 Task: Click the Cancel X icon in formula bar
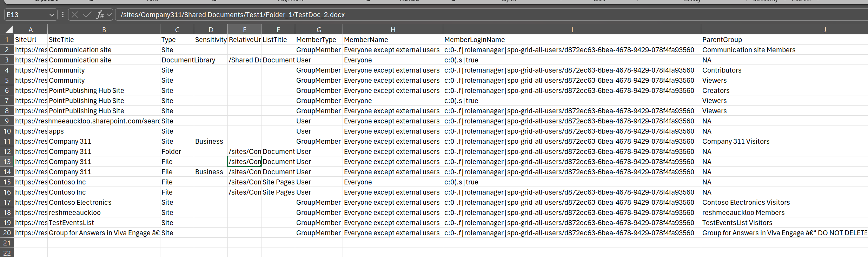pos(74,15)
